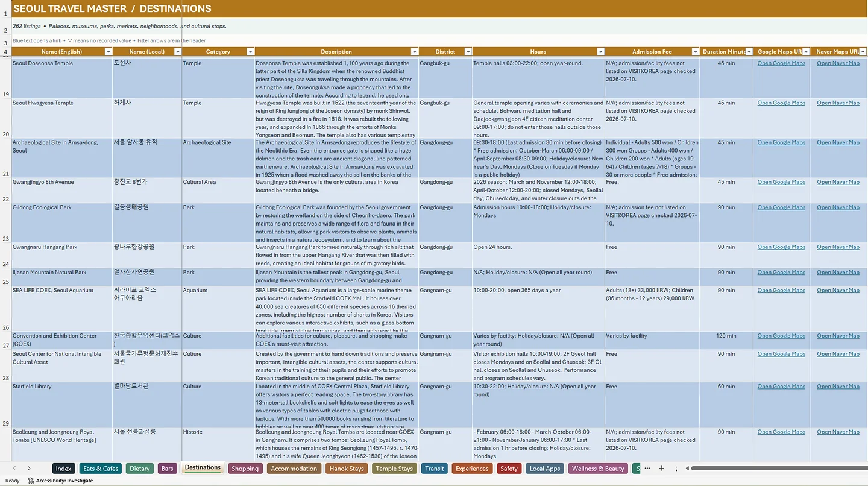This screenshot has height=486, width=868.
Task: Switch to the Index sheet tab
Action: pyautogui.click(x=63, y=469)
